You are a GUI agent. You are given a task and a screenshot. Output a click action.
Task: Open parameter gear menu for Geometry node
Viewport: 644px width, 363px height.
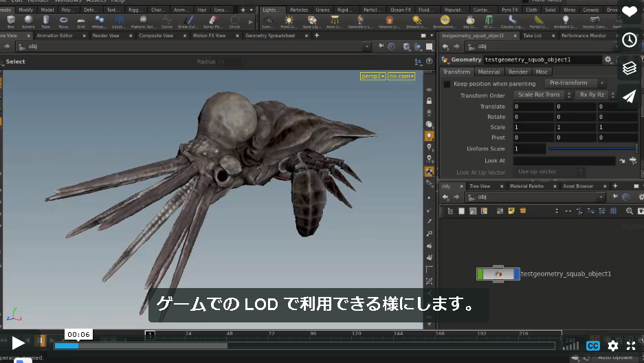608,60
